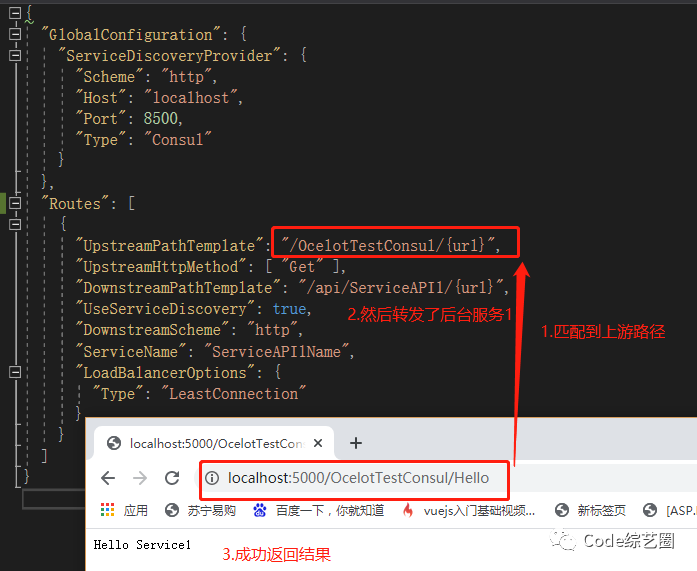Collapse the LoadBalancerOptions code block
Screen dimensions: 697x571
(x=15, y=372)
